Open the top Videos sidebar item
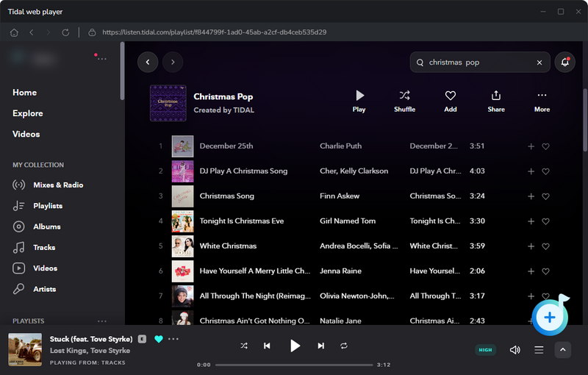Image resolution: width=588 pixels, height=375 pixels. coord(26,135)
